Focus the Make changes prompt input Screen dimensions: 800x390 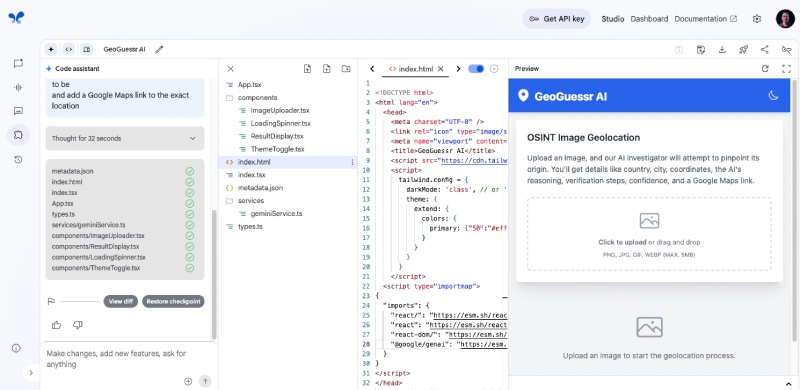125,359
